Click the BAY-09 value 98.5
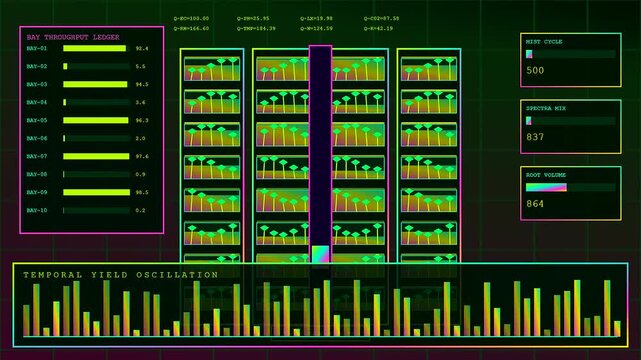 [x=142, y=192]
